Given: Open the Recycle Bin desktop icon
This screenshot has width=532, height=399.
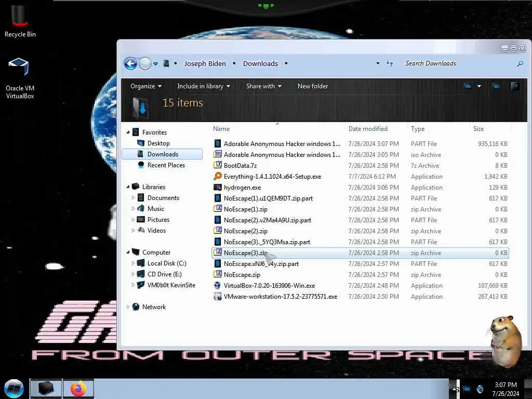Looking at the screenshot, I should tap(20, 21).
